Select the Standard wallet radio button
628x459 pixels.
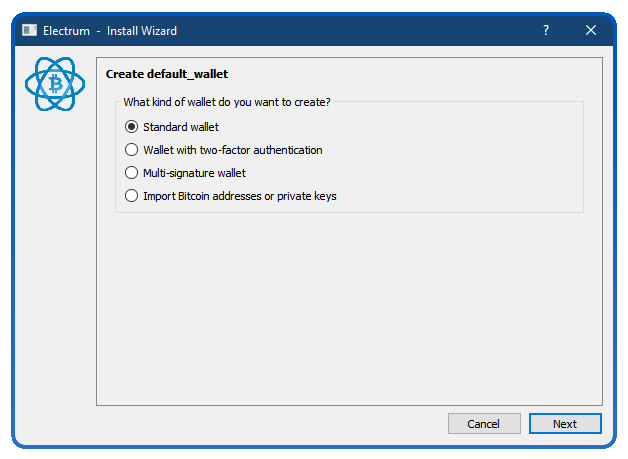pyautogui.click(x=131, y=127)
